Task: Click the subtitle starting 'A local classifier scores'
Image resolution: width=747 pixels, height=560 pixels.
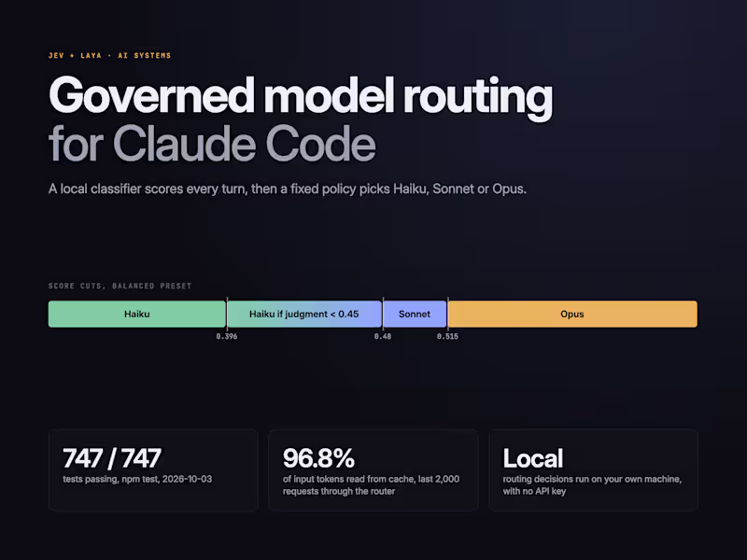Action: 288,189
